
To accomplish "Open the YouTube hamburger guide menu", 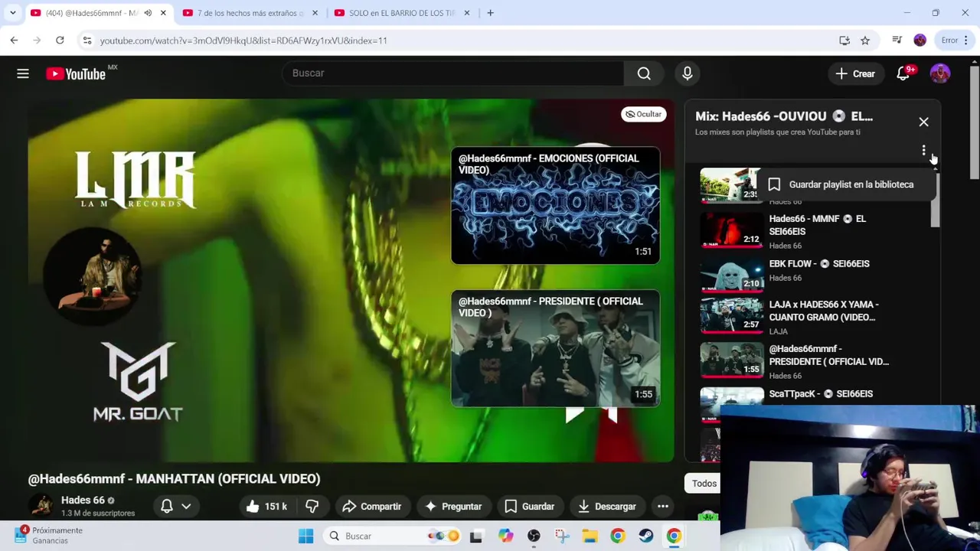I will pyautogui.click(x=23, y=73).
